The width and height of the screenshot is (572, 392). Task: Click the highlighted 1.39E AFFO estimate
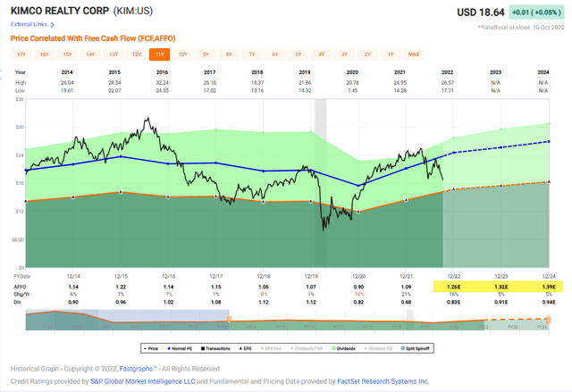549,287
